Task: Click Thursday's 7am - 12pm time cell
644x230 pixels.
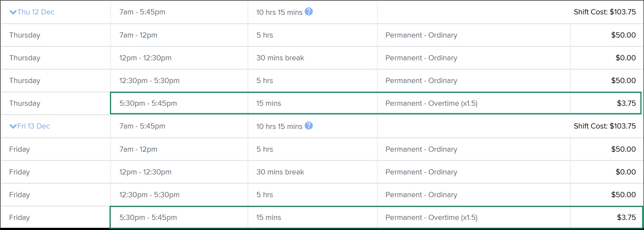Action: click(138, 35)
